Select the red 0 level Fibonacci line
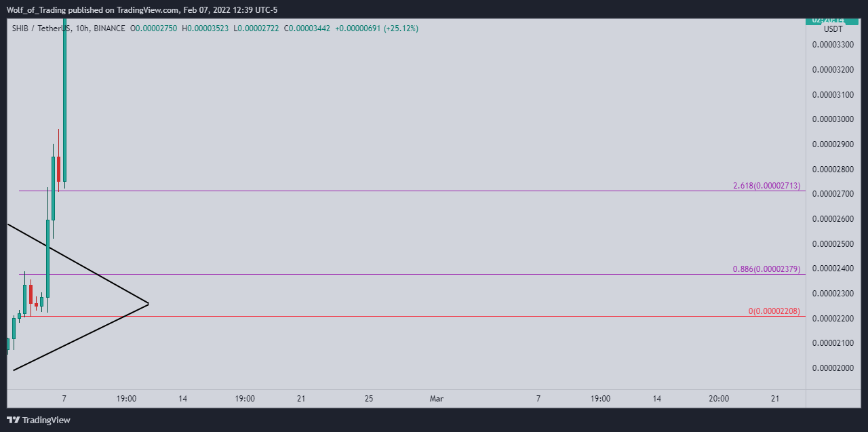The height and width of the screenshot is (432, 868). (412, 317)
